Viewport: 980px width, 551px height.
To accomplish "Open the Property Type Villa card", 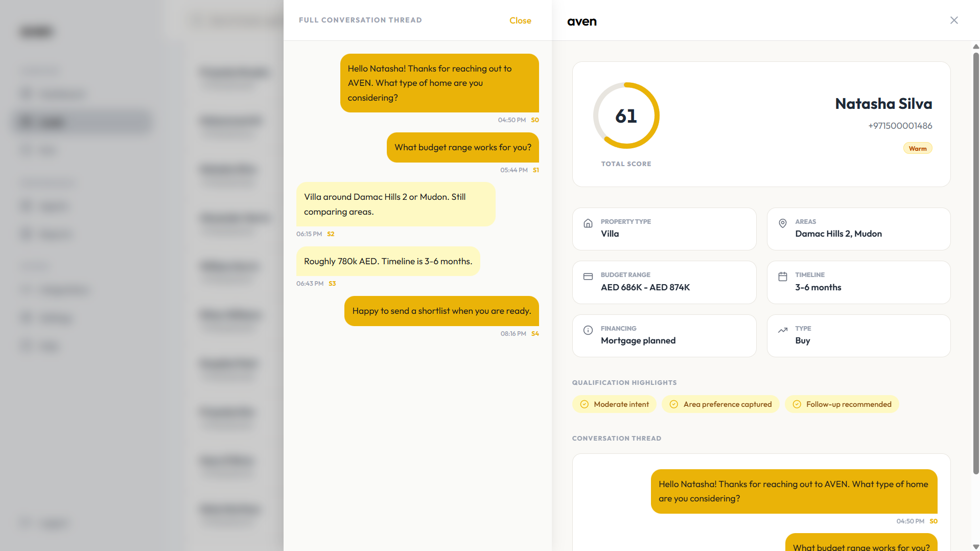I will click(664, 229).
